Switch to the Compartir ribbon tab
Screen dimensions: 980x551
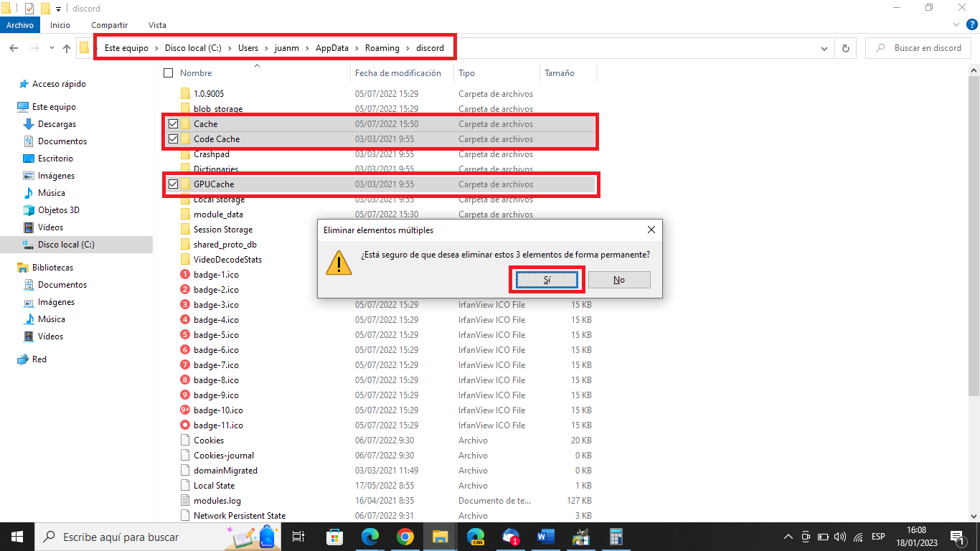tap(110, 25)
